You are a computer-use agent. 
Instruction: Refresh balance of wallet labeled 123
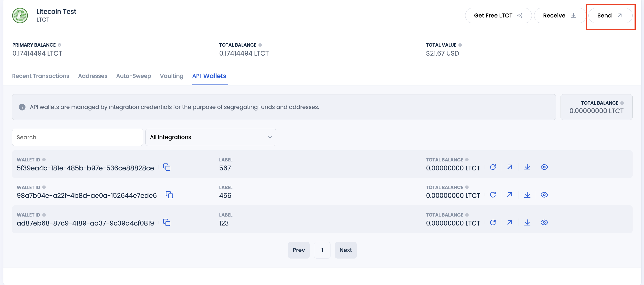tap(493, 222)
